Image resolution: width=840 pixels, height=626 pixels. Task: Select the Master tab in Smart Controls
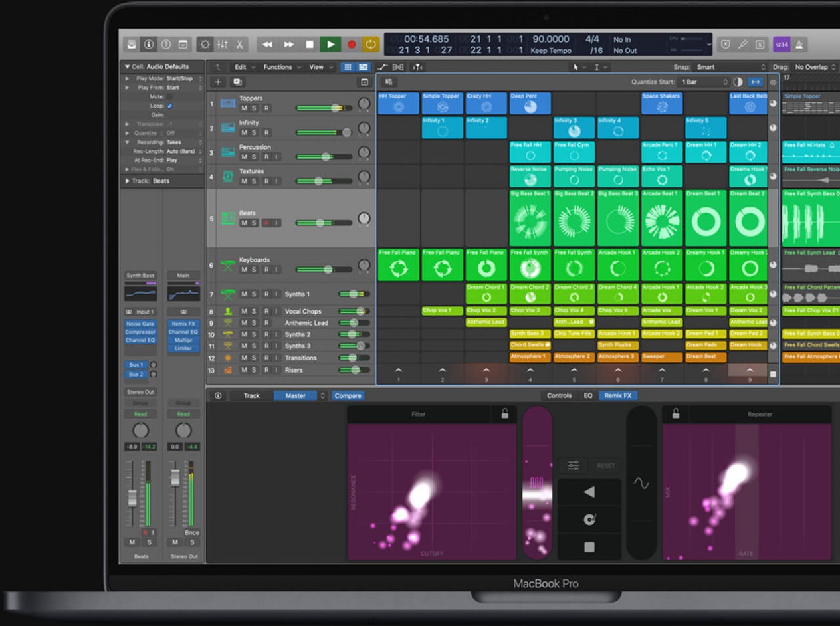tap(296, 395)
